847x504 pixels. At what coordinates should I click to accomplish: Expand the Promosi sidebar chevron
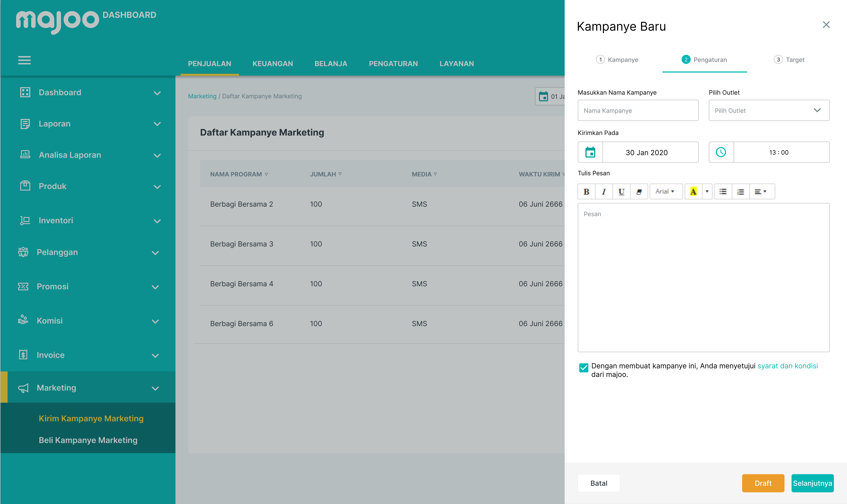click(x=155, y=287)
